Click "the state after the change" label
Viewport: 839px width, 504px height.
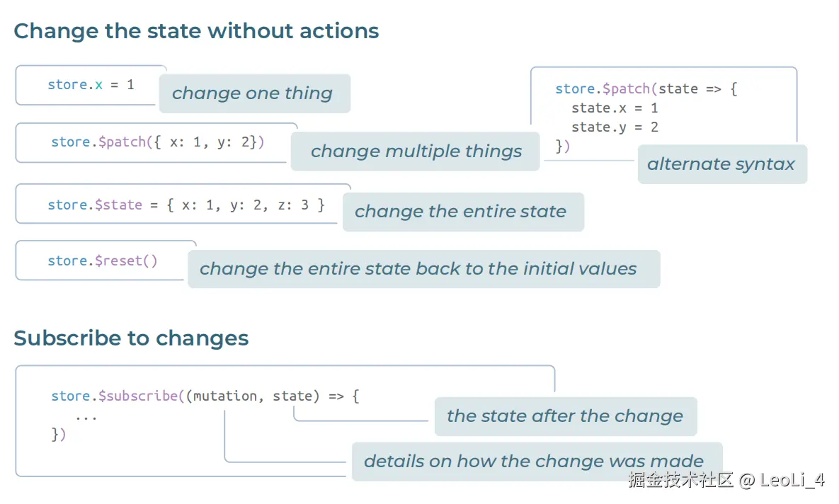pyautogui.click(x=564, y=416)
